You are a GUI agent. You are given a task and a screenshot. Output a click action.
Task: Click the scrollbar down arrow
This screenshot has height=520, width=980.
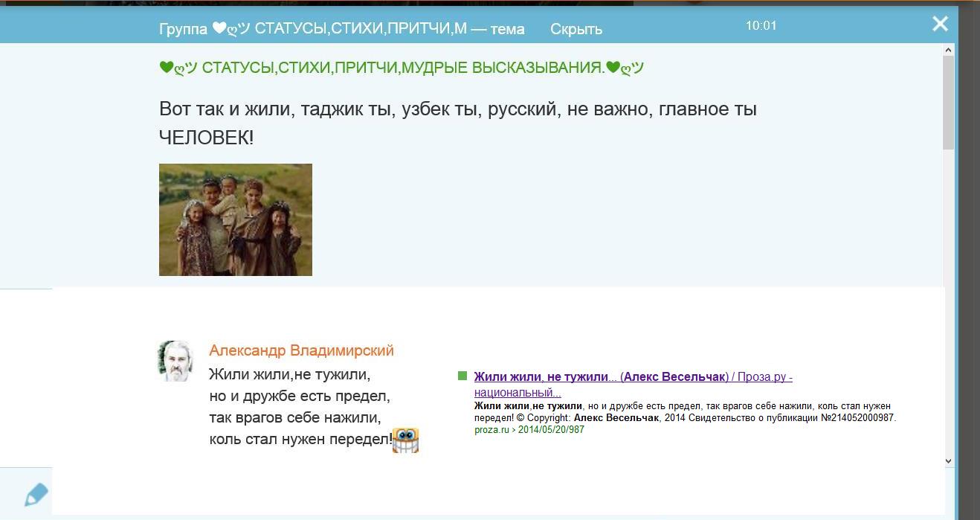coord(948,461)
